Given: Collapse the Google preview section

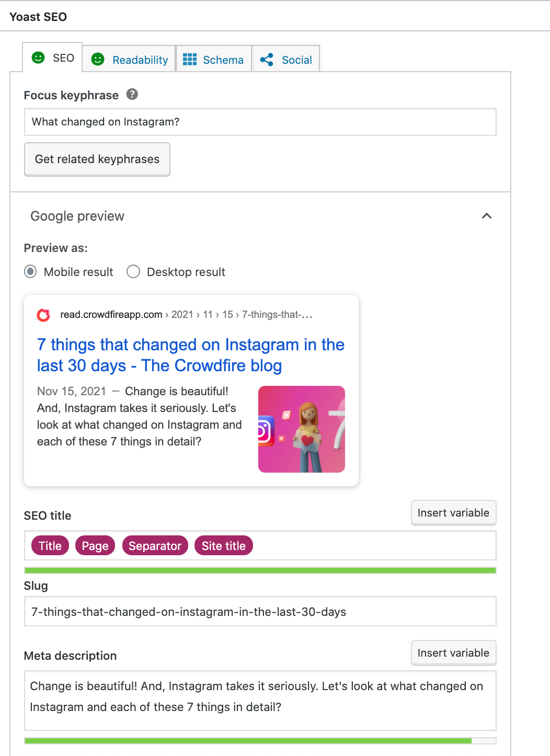Looking at the screenshot, I should coord(486,216).
